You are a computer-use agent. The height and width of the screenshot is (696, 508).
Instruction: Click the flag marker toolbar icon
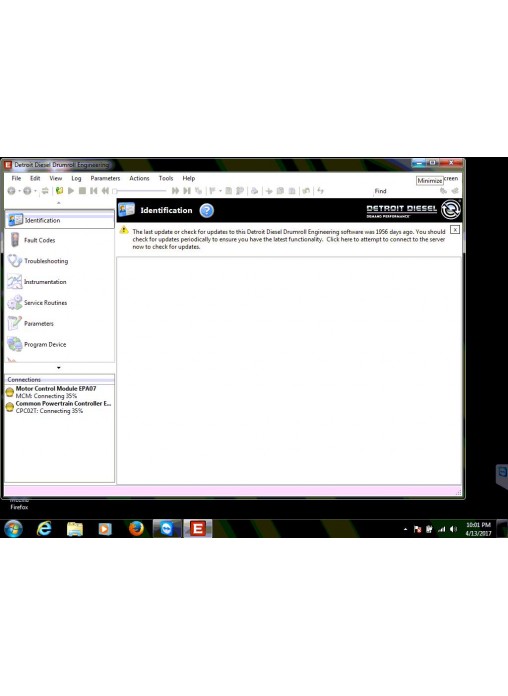[x=213, y=191]
